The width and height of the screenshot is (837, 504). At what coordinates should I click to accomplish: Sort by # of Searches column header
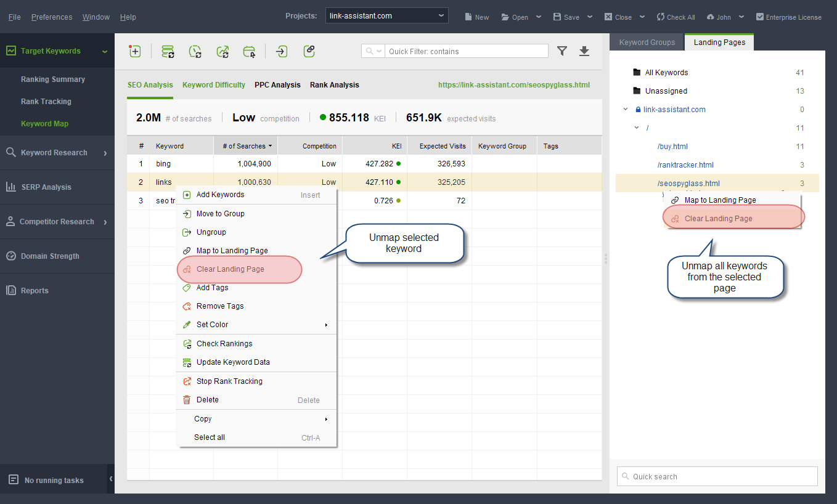245,146
